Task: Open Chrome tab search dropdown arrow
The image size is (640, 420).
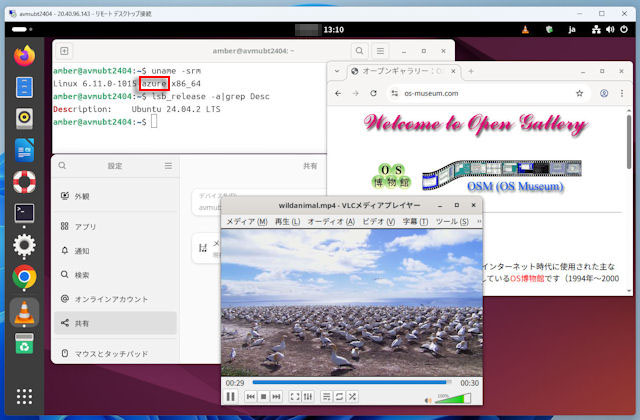Action: (x=337, y=71)
